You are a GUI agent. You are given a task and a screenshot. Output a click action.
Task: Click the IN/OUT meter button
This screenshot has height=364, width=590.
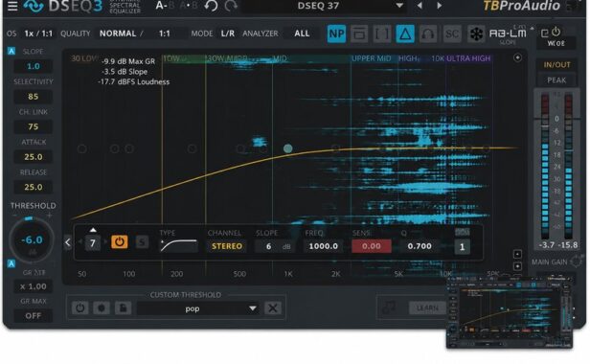pyautogui.click(x=556, y=65)
